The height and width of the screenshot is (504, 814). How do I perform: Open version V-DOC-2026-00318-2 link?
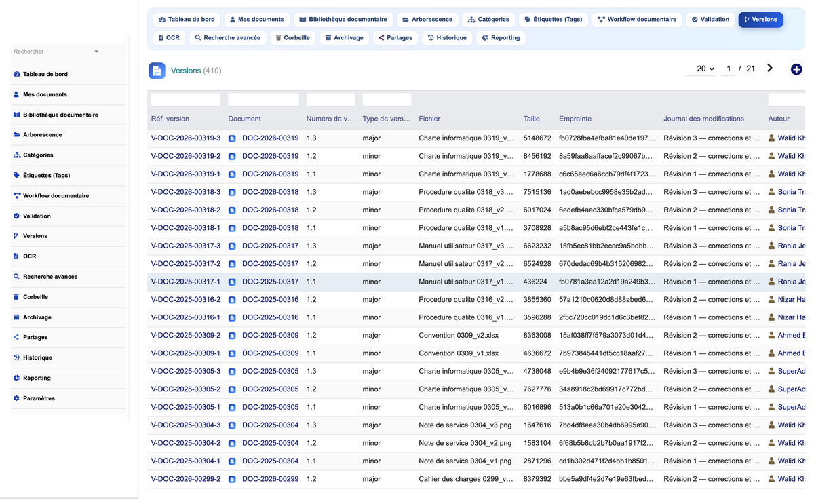185,210
